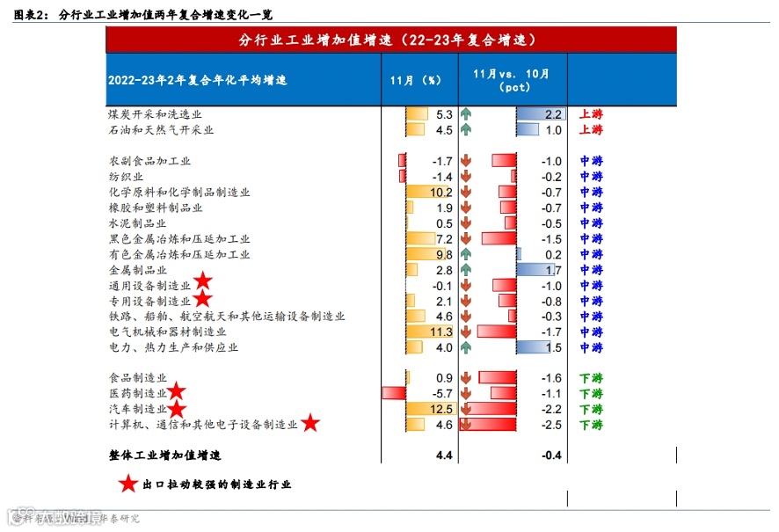The width and height of the screenshot is (779, 532).
Task: Click the down arrow in 医药制造业 row
Action: tap(465, 393)
